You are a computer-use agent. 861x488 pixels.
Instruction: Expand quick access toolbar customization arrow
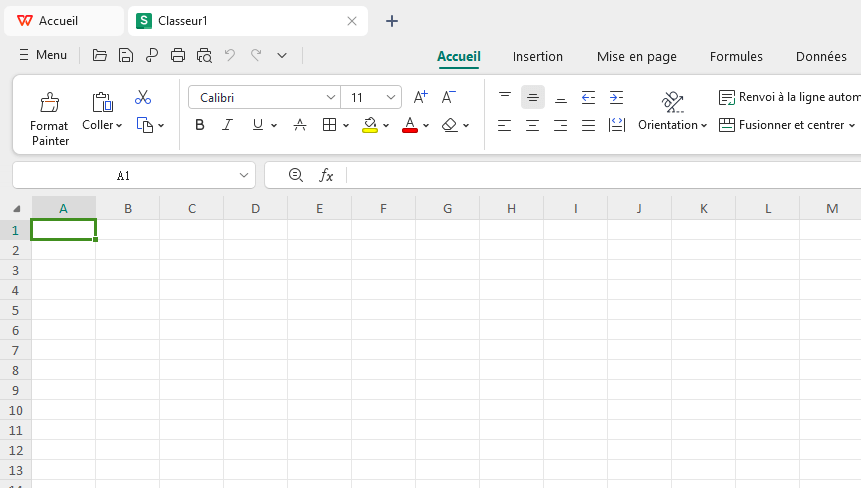click(282, 55)
